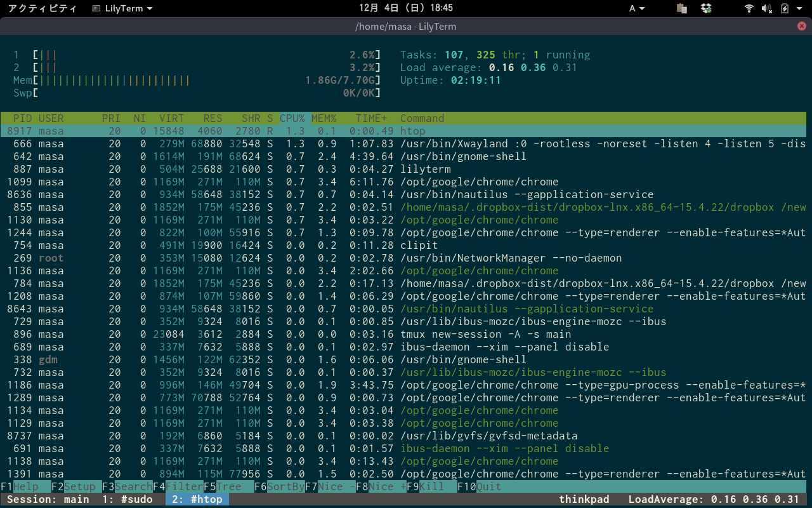Screen dimensions: 812x508
Task: Click the F3 Search function button
Action: pyautogui.click(x=128, y=486)
